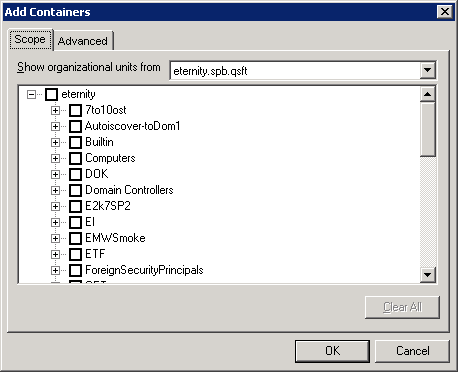Select the Builtin label
The width and height of the screenshot is (458, 372).
tap(99, 142)
